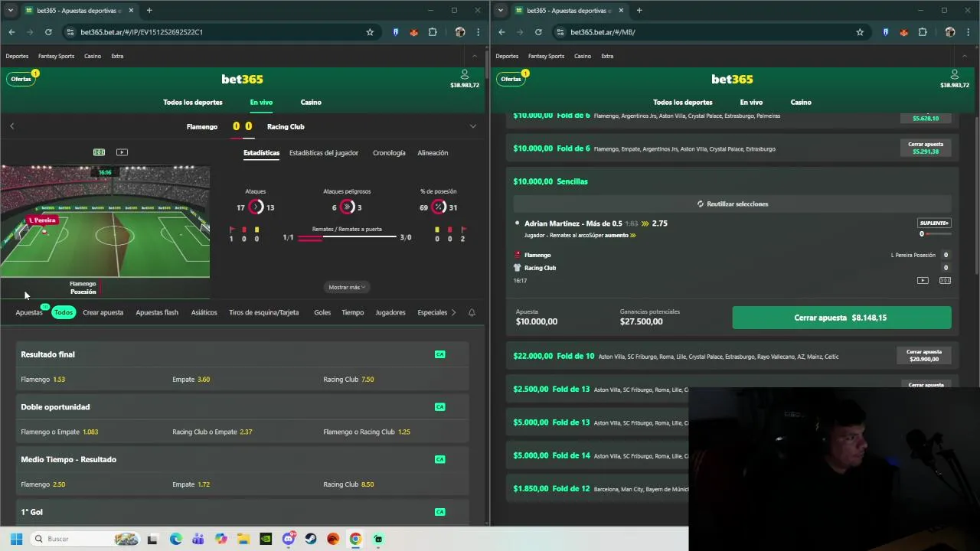This screenshot has height=551, width=980.
Task: Open the pitch view icon above the match animation
Action: pos(99,152)
